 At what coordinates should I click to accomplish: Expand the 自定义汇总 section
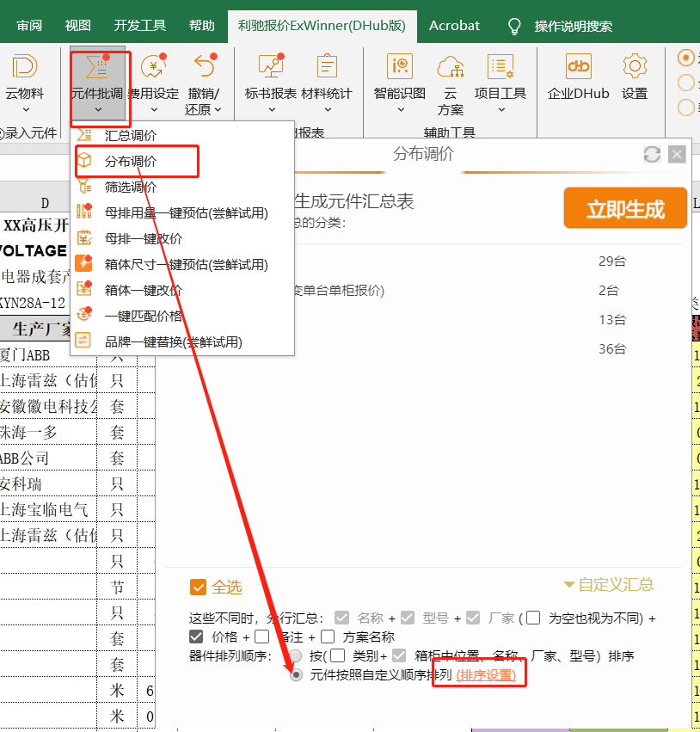point(609,584)
